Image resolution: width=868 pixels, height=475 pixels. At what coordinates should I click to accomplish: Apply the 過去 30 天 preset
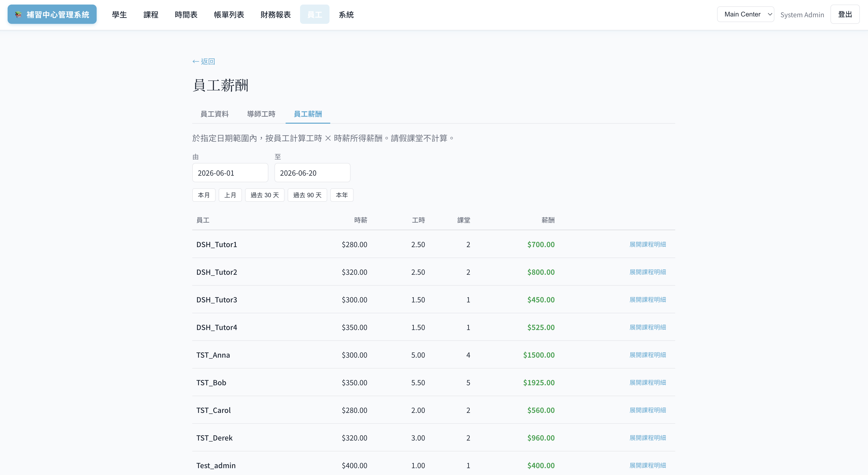click(x=265, y=195)
